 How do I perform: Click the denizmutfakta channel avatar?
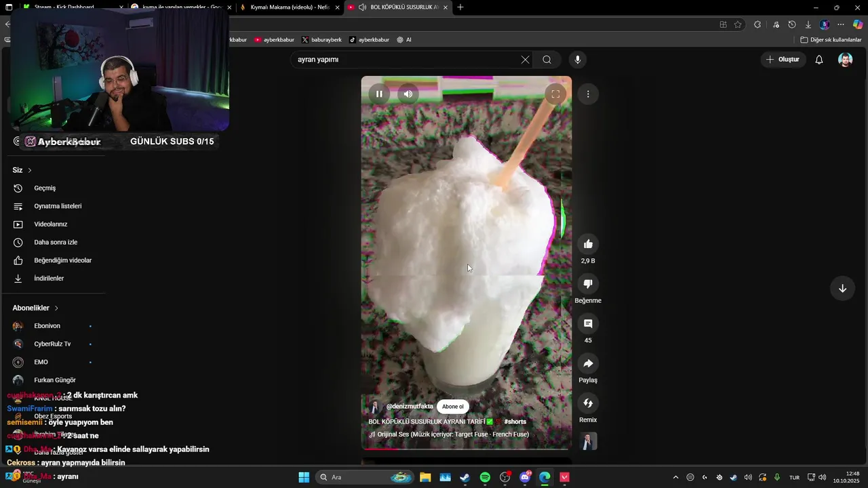[375, 407]
